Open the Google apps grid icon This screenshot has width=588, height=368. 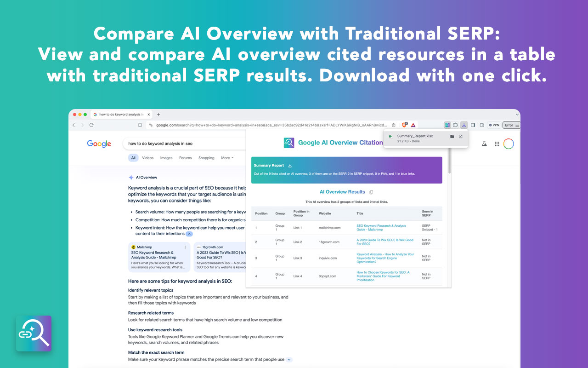coord(497,144)
